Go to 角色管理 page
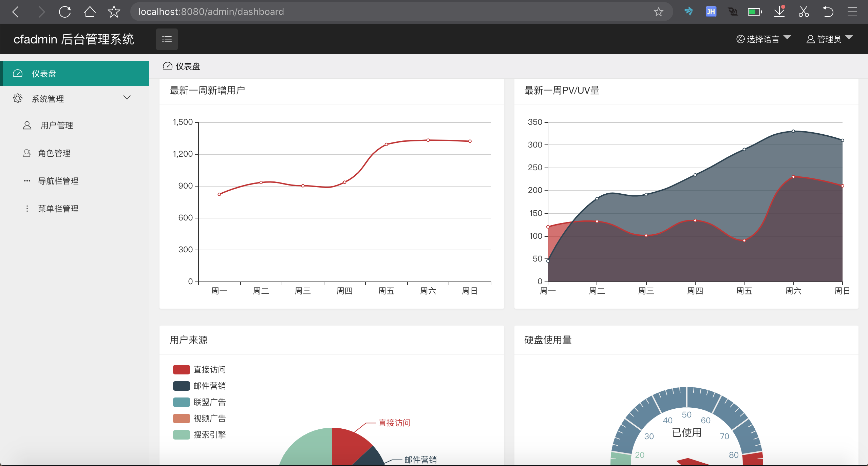This screenshot has height=466, width=868. (54, 153)
